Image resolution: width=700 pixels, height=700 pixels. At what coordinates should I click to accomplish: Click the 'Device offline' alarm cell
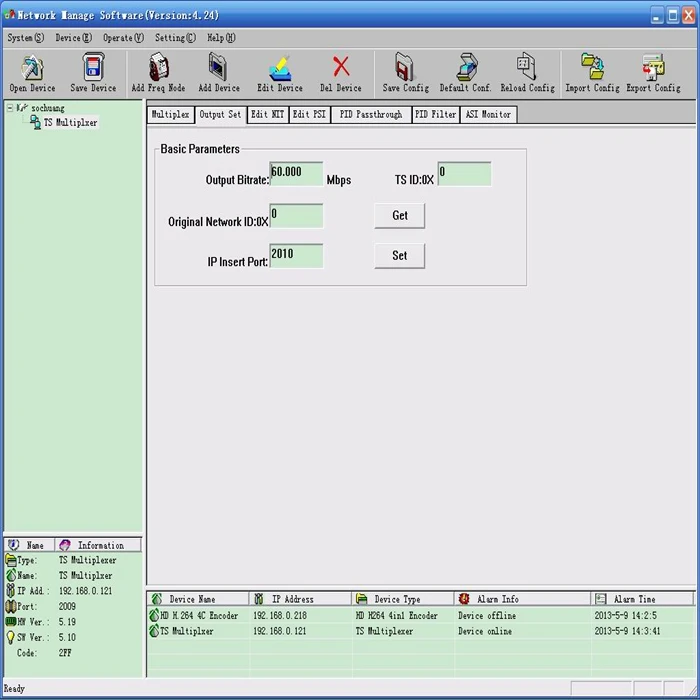(x=487, y=616)
